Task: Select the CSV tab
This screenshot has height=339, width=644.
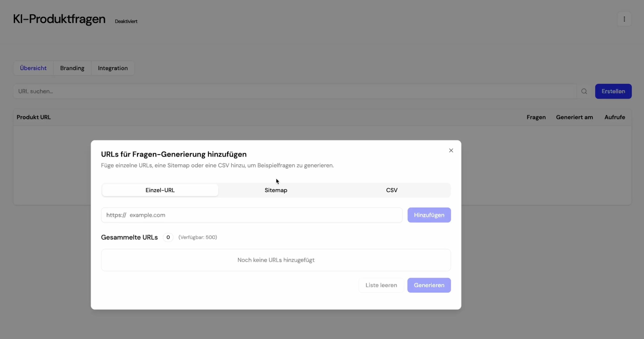Action: [x=392, y=190]
